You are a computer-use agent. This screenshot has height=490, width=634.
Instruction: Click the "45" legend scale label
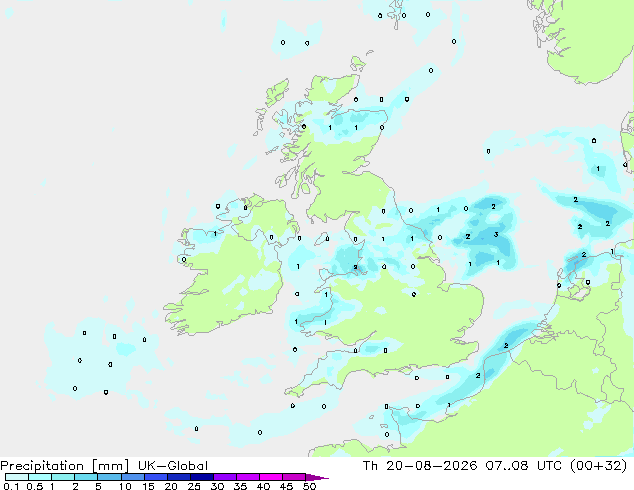(286, 486)
